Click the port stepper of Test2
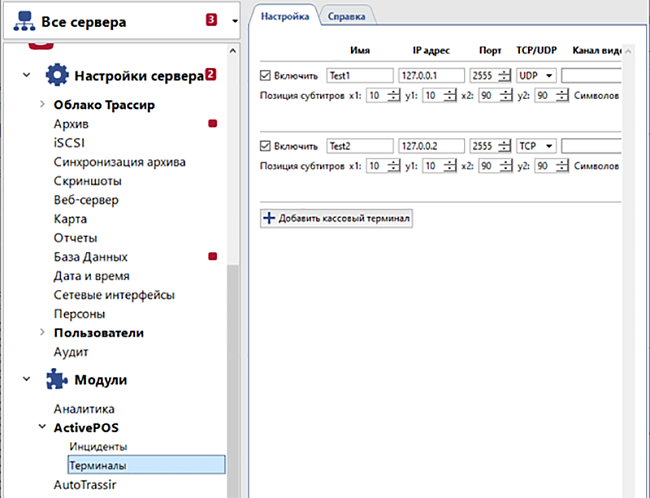 point(504,146)
